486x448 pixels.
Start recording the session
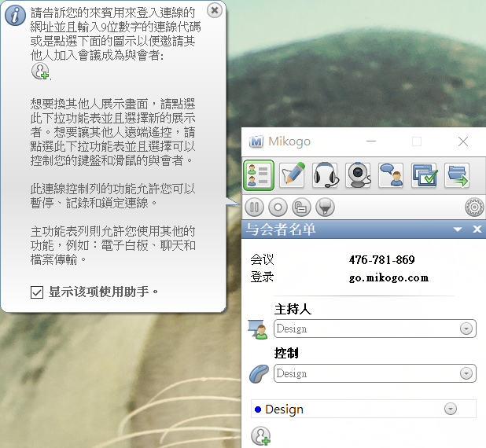pos(278,207)
